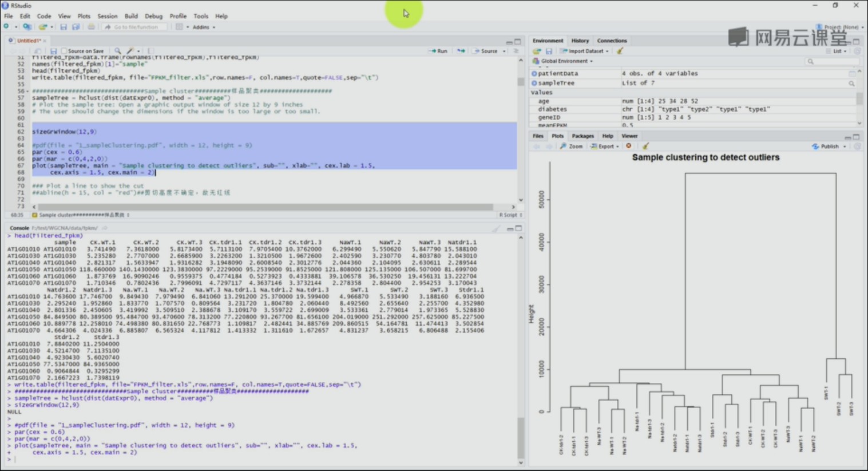Re-run previous code region icon

tap(461, 51)
